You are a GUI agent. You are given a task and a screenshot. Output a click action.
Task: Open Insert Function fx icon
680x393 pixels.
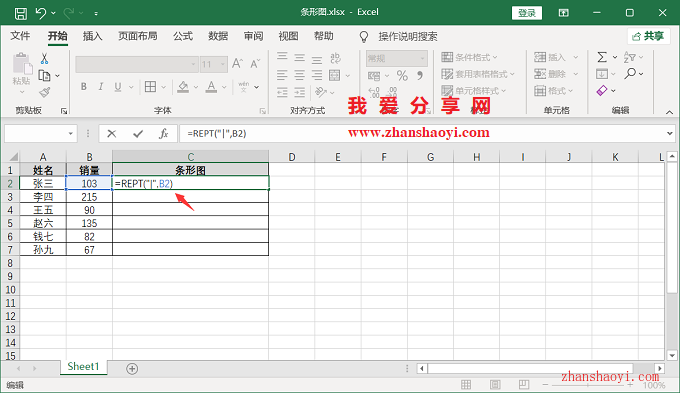click(163, 134)
